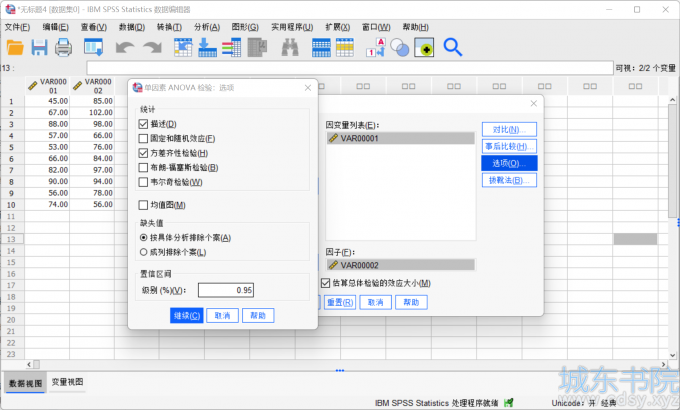Click the 级别 (%) confidence level field
Image resolution: width=680 pixels, height=410 pixels.
tap(226, 290)
